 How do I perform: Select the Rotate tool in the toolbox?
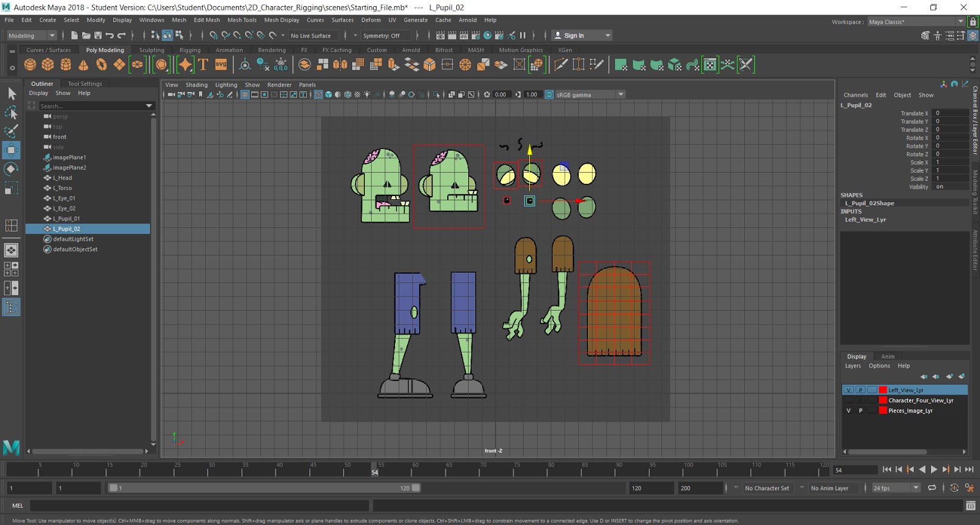coord(11,169)
